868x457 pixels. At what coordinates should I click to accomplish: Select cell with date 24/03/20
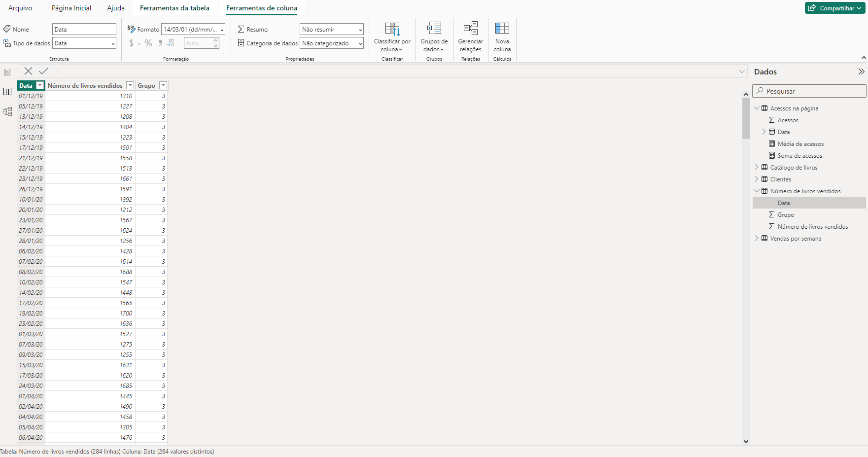point(31,386)
